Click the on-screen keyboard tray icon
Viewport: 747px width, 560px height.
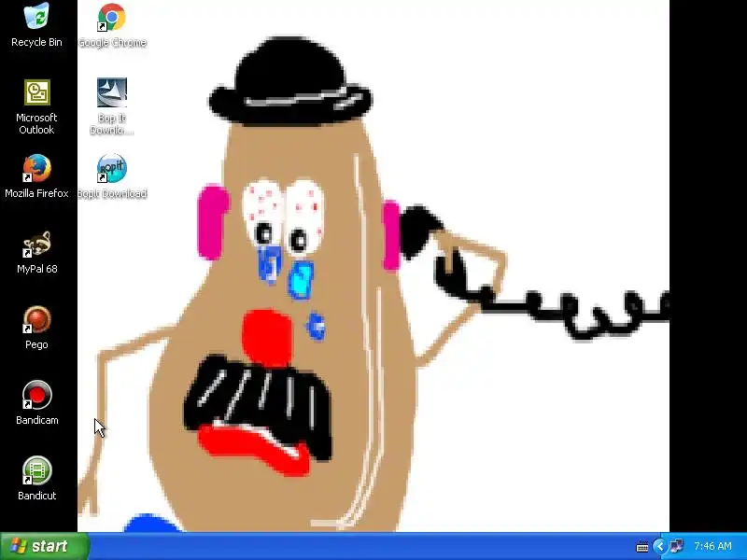click(x=642, y=547)
